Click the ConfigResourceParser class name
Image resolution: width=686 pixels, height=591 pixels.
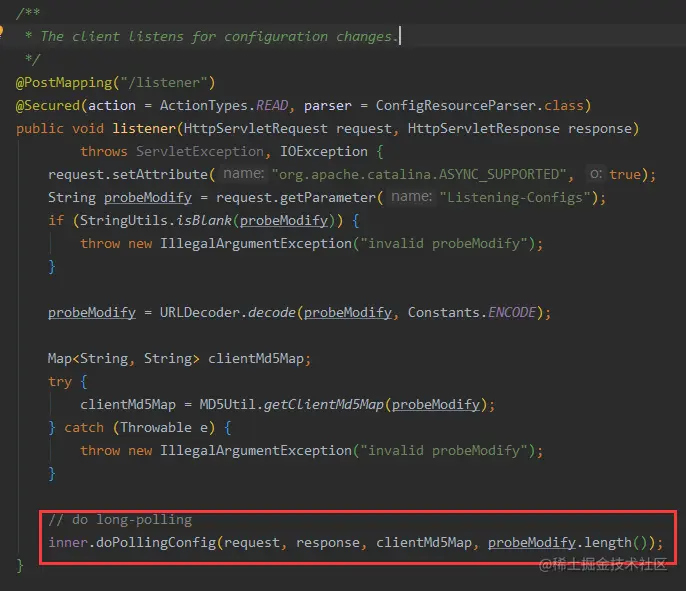pyautogui.click(x=455, y=105)
